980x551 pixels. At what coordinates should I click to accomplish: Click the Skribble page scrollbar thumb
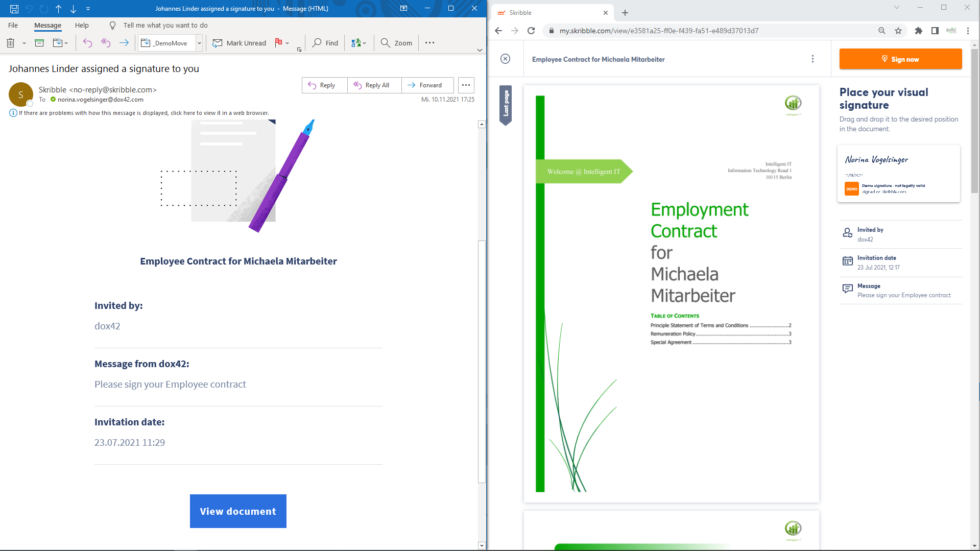(x=974, y=120)
